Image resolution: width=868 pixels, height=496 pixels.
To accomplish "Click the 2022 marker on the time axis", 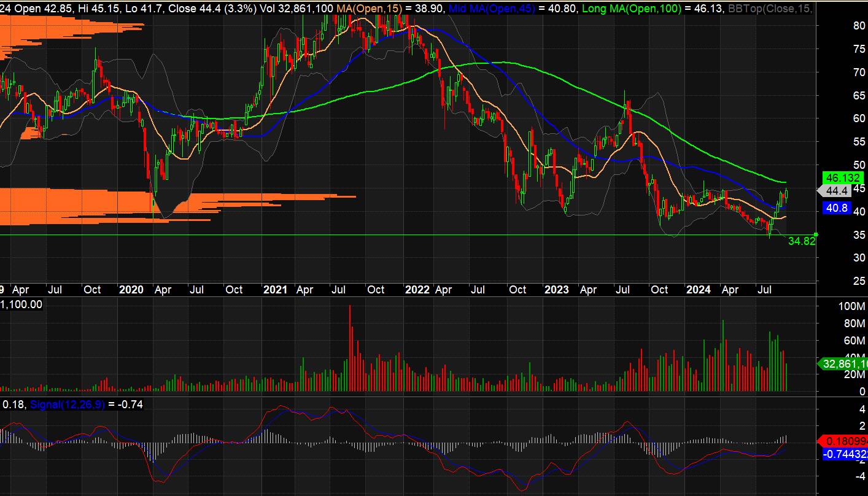I will [x=417, y=290].
